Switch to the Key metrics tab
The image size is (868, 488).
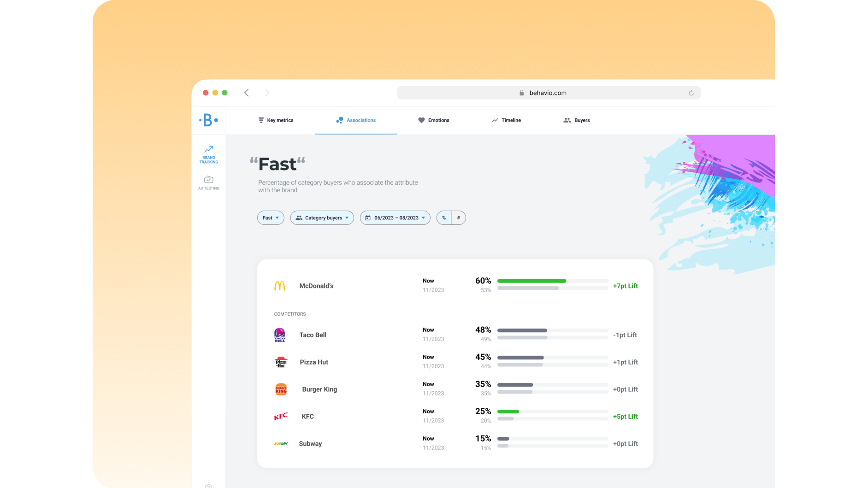tap(276, 120)
